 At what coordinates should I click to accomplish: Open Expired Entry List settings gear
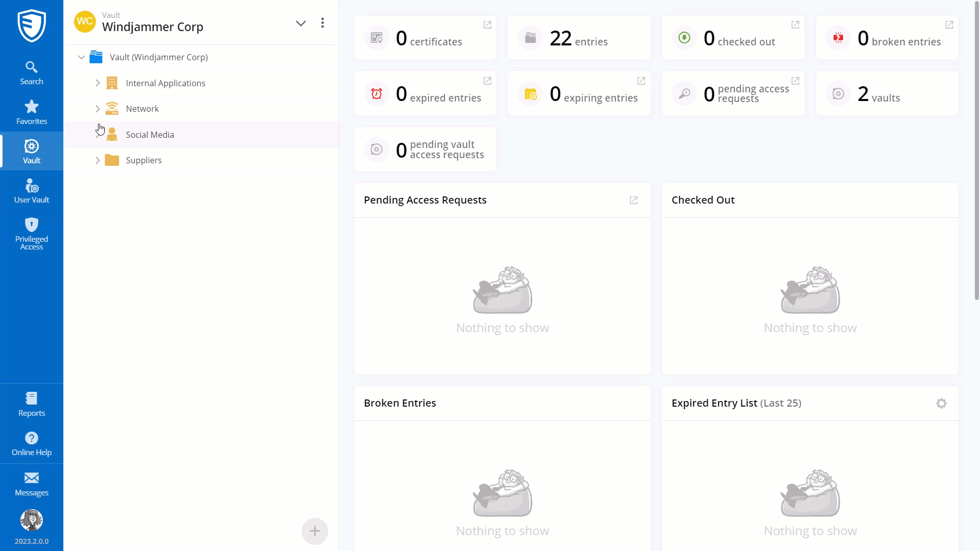(941, 403)
